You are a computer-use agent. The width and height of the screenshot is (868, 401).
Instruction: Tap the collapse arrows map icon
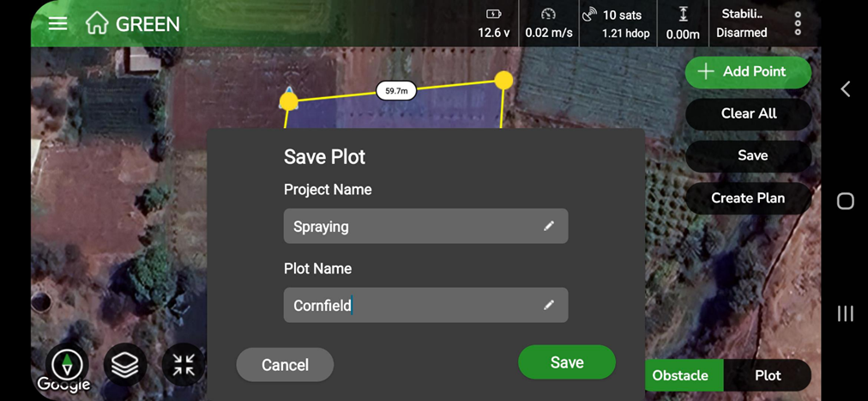tap(184, 365)
